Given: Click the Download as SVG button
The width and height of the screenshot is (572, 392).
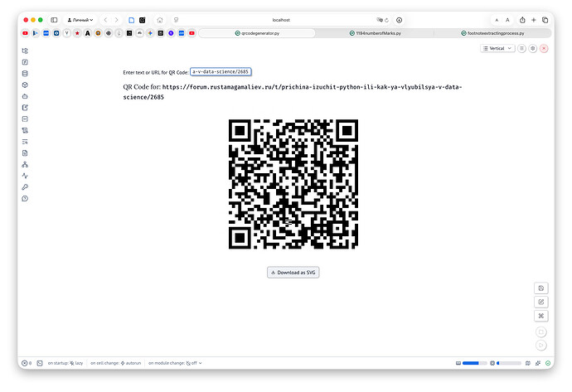Looking at the screenshot, I should tap(293, 272).
